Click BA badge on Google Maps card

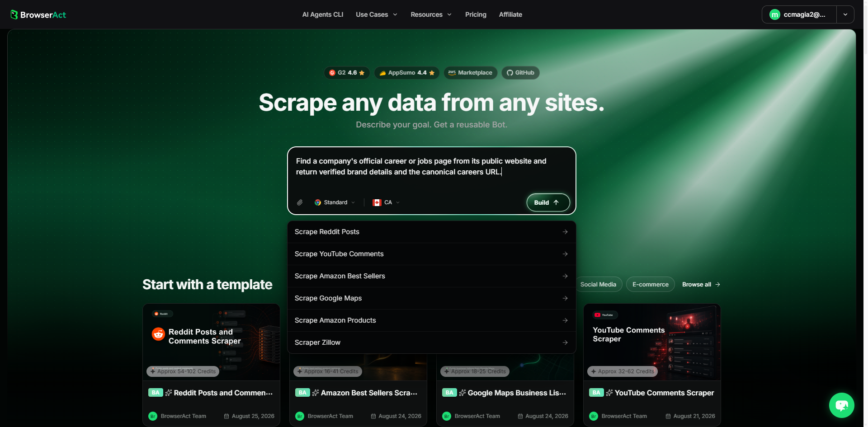[449, 393]
